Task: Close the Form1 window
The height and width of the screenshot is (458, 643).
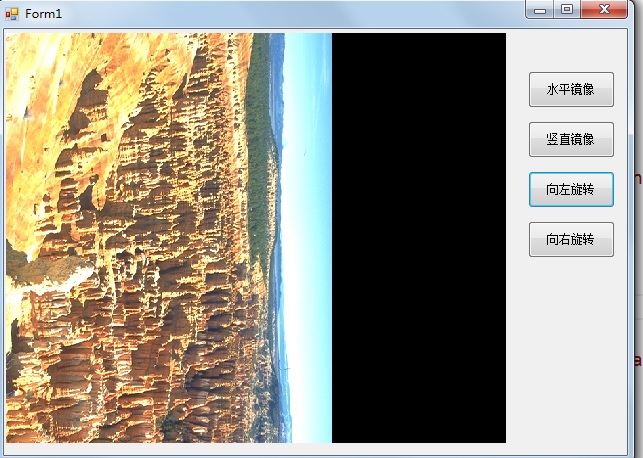Action: [x=604, y=9]
